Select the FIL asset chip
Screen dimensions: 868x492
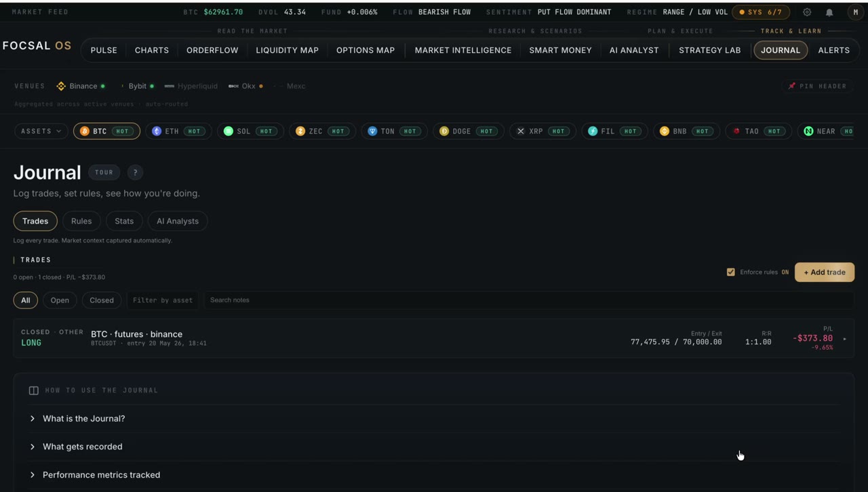[614, 131]
